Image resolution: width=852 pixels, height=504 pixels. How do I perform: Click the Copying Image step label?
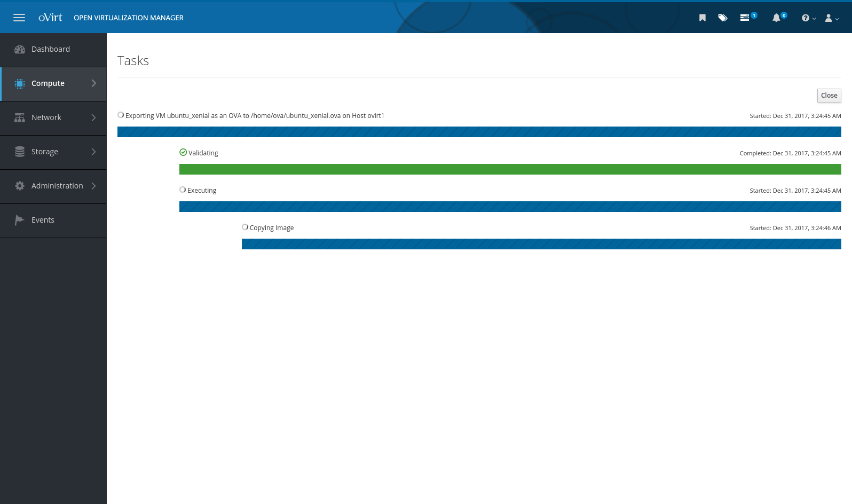click(272, 228)
